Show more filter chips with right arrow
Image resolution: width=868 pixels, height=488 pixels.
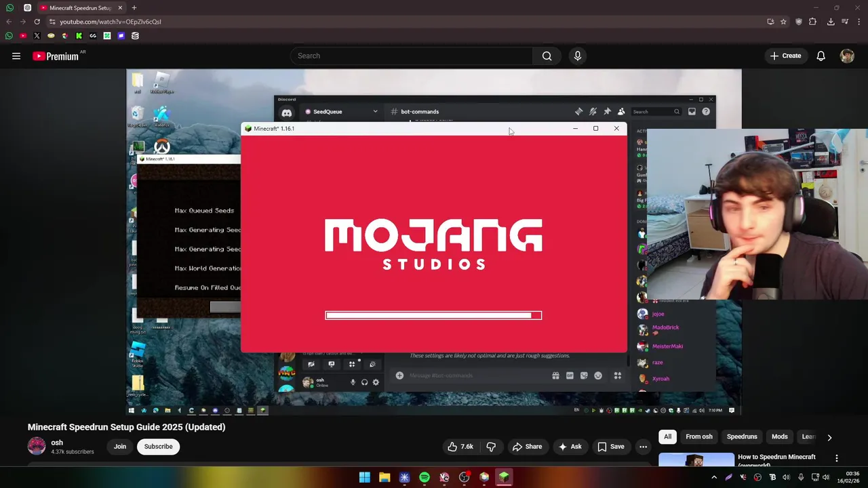829,438
